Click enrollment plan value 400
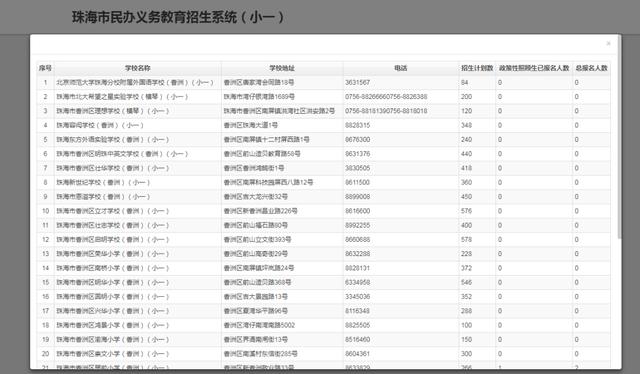Viewport: 640px width, 374px height. pos(467,225)
